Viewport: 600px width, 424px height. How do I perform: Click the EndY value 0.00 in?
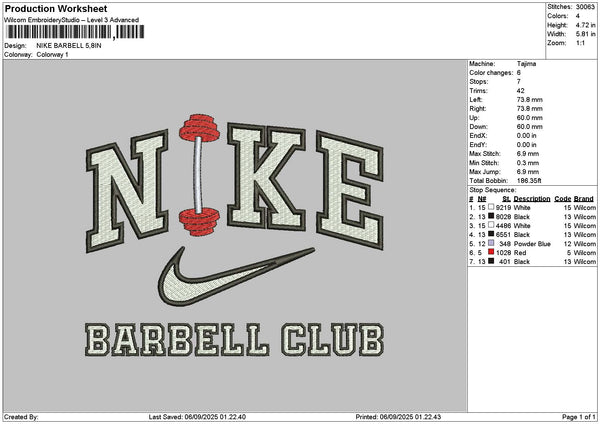pos(527,145)
